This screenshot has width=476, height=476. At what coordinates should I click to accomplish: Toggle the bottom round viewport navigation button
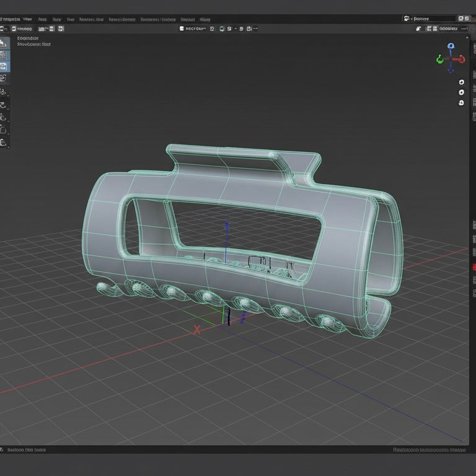coord(461,103)
